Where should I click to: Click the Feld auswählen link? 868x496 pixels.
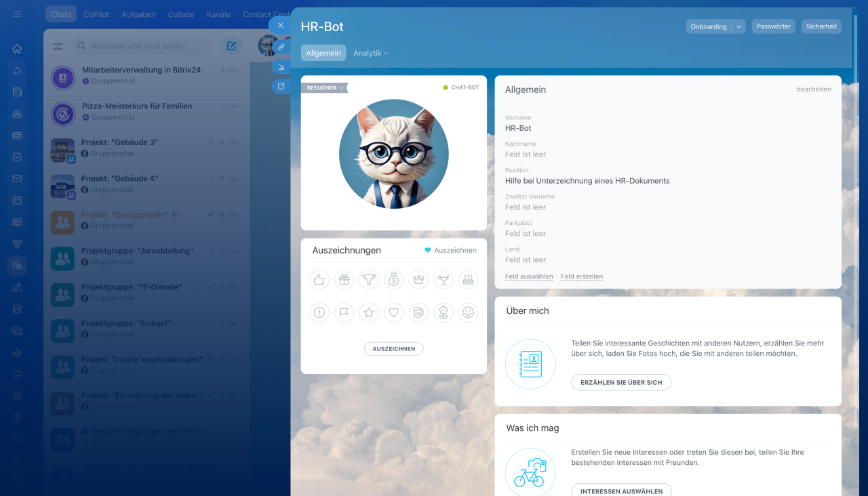coord(529,276)
